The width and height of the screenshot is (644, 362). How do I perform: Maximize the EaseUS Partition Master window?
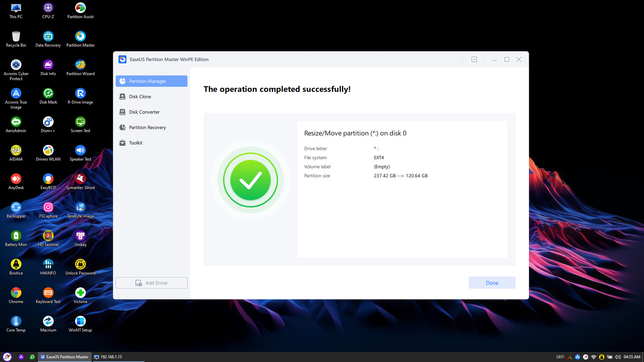click(x=506, y=59)
